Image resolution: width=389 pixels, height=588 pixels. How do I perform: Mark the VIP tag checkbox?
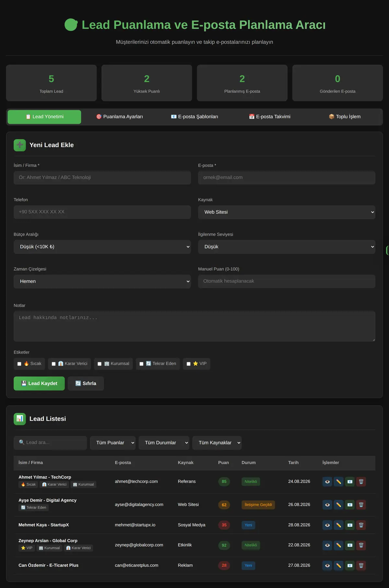coord(189,364)
